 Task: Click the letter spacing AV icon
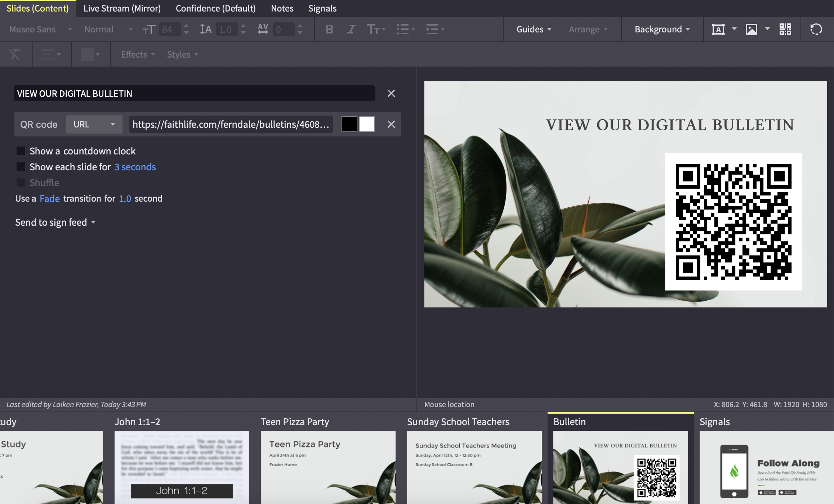click(263, 29)
